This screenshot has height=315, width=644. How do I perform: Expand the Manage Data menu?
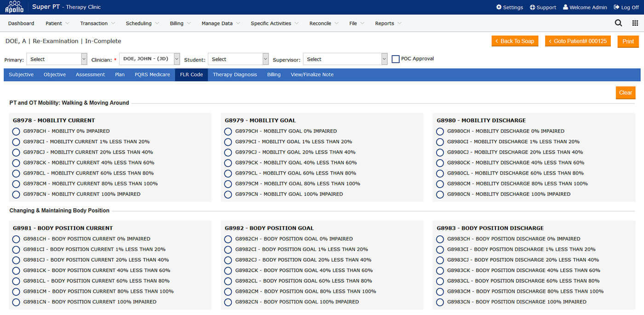pos(221,23)
